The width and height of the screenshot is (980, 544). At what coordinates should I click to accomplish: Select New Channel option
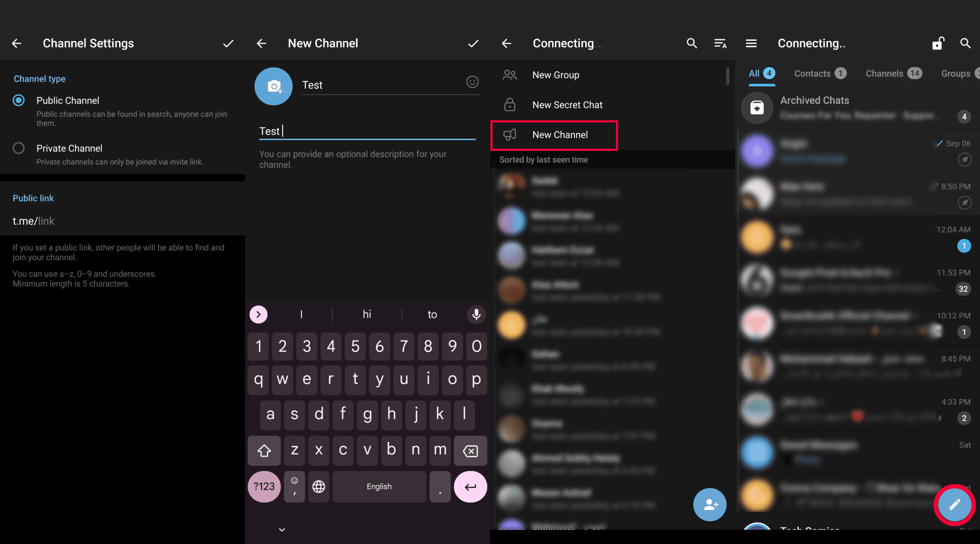[554, 135]
